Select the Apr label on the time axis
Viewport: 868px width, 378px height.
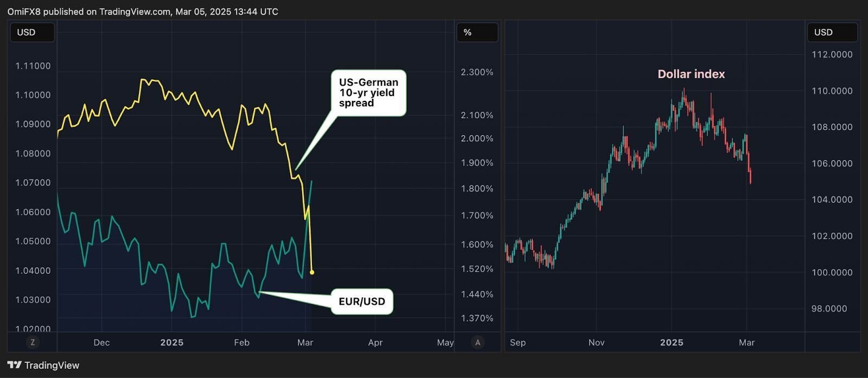[x=375, y=343]
